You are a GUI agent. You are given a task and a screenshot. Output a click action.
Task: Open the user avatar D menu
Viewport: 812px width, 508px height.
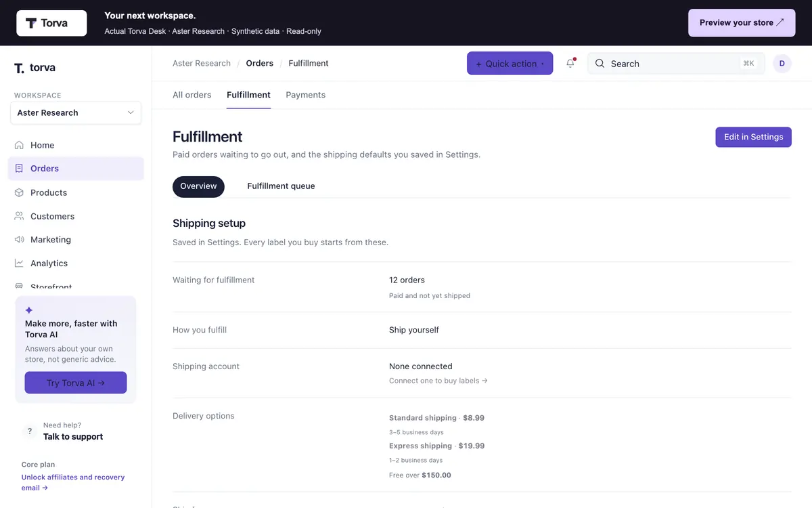[x=782, y=64]
